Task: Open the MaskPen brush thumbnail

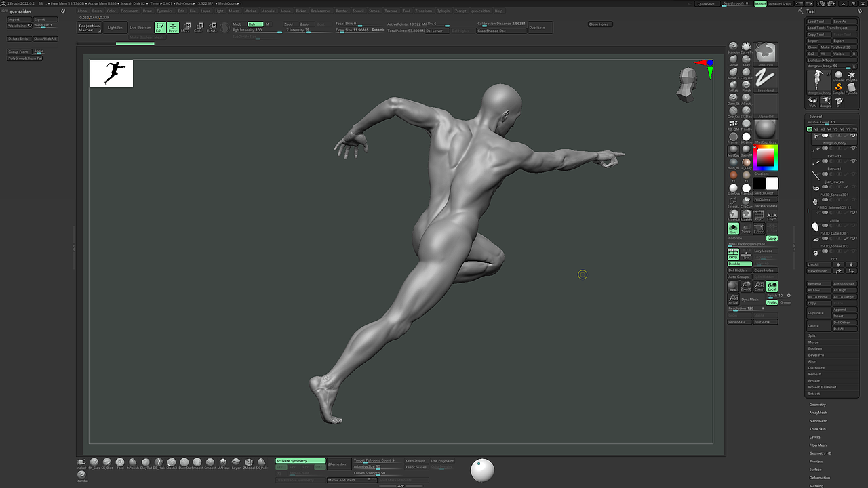Action: (766, 54)
